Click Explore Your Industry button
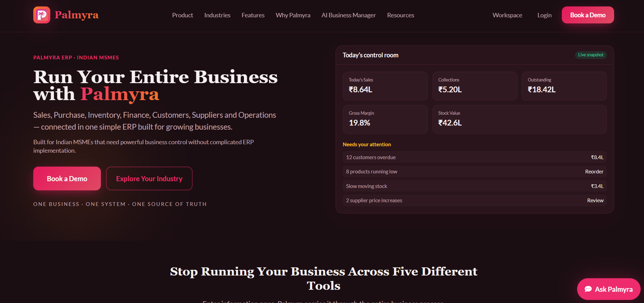This screenshot has height=303, width=644. (149, 178)
